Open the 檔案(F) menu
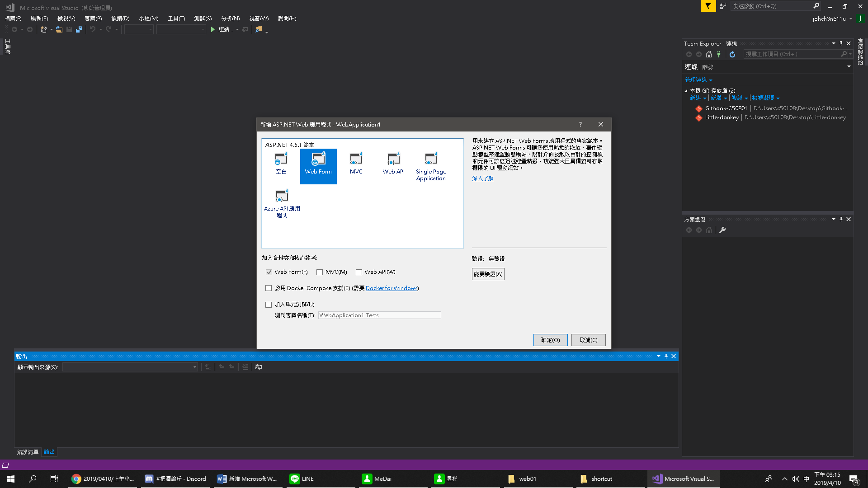Viewport: 868px width, 488px height. pyautogui.click(x=13, y=19)
